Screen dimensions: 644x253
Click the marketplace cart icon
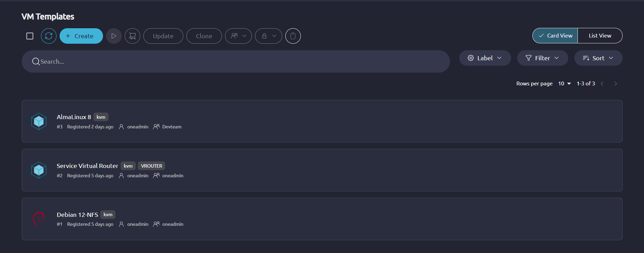point(132,36)
